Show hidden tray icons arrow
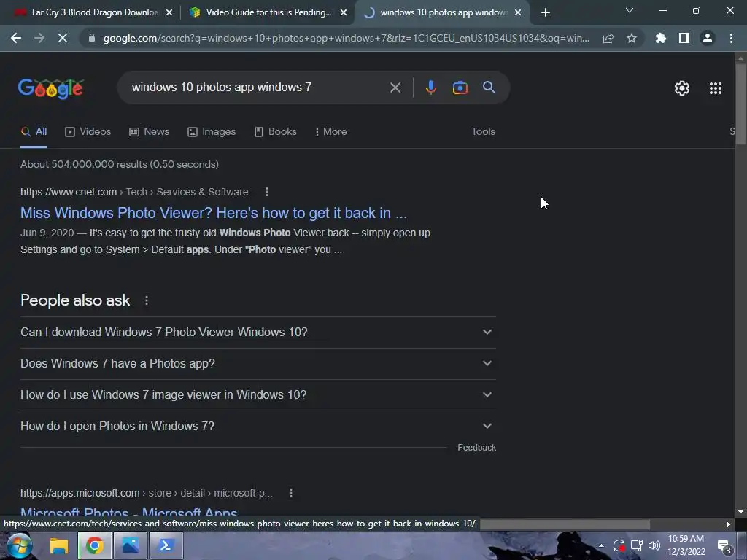Viewport: 747px width, 560px height. pyautogui.click(x=601, y=546)
